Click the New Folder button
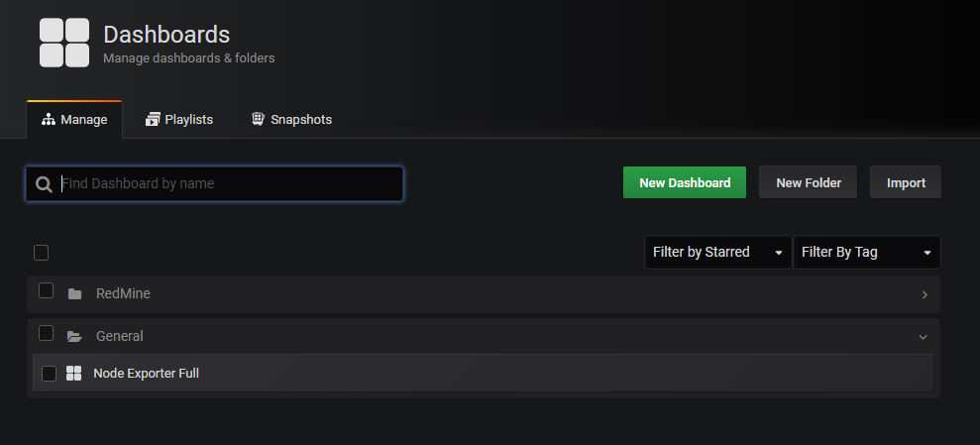Viewport: 980px width, 445px height. pos(809,182)
